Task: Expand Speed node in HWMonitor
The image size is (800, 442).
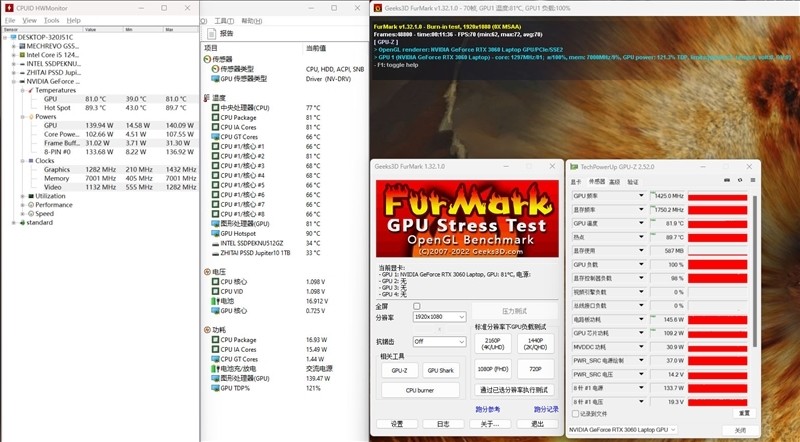Action: pyautogui.click(x=22, y=214)
